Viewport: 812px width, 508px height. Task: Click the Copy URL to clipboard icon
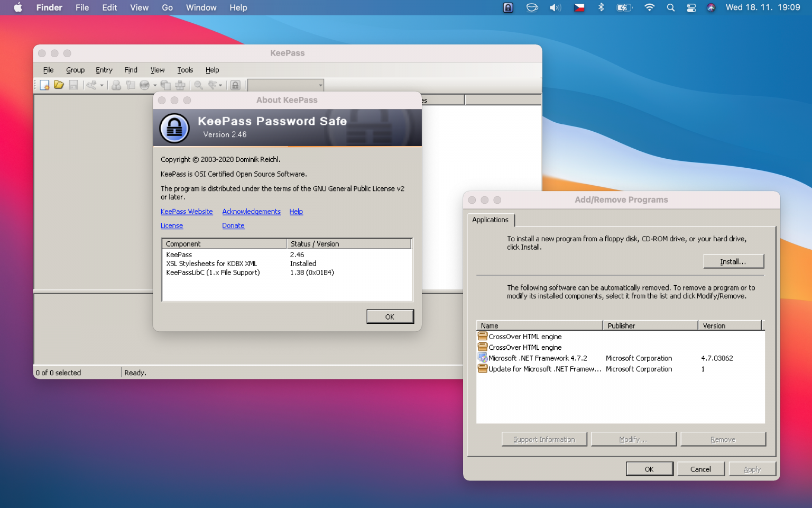(166, 85)
